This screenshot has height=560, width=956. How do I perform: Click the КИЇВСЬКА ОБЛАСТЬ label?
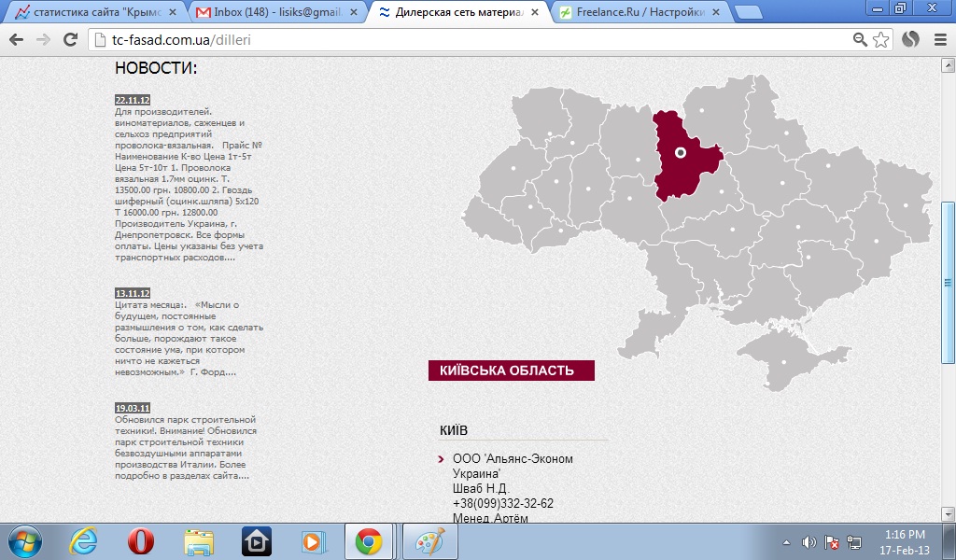(512, 371)
